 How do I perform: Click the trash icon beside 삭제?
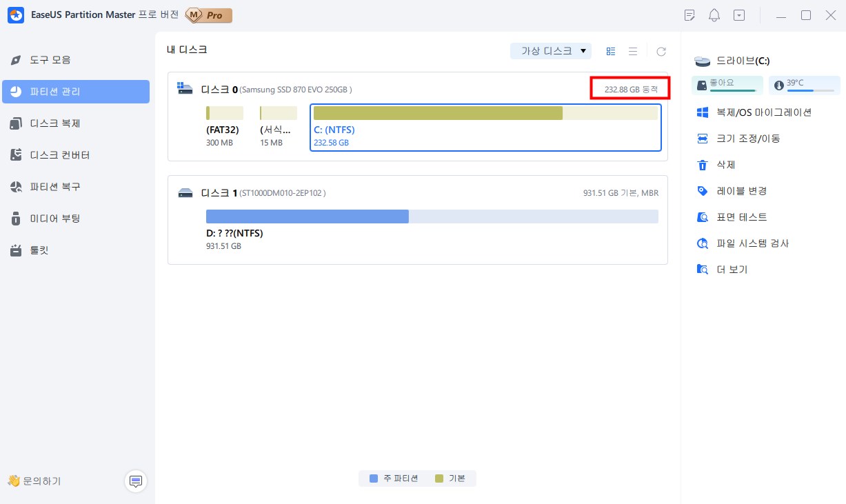(x=703, y=165)
